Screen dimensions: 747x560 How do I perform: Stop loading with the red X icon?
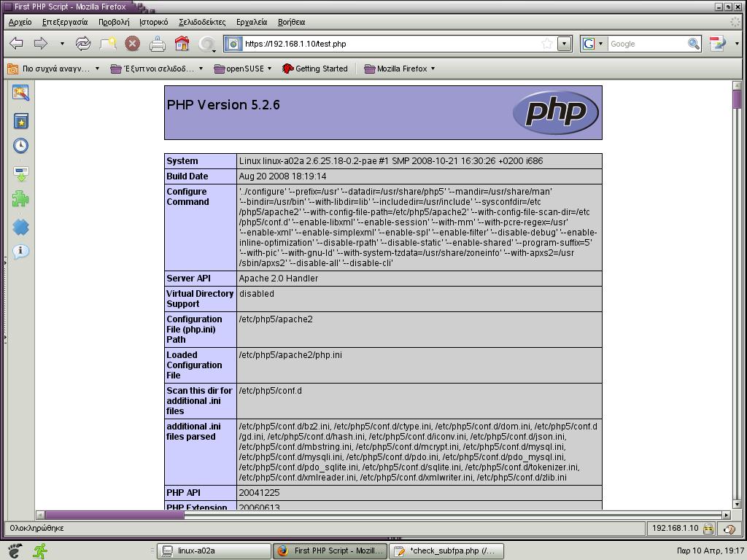pyautogui.click(x=133, y=44)
